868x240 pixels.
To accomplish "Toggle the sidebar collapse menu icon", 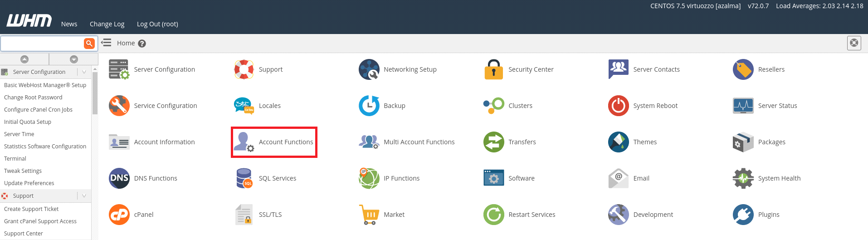I will point(106,43).
